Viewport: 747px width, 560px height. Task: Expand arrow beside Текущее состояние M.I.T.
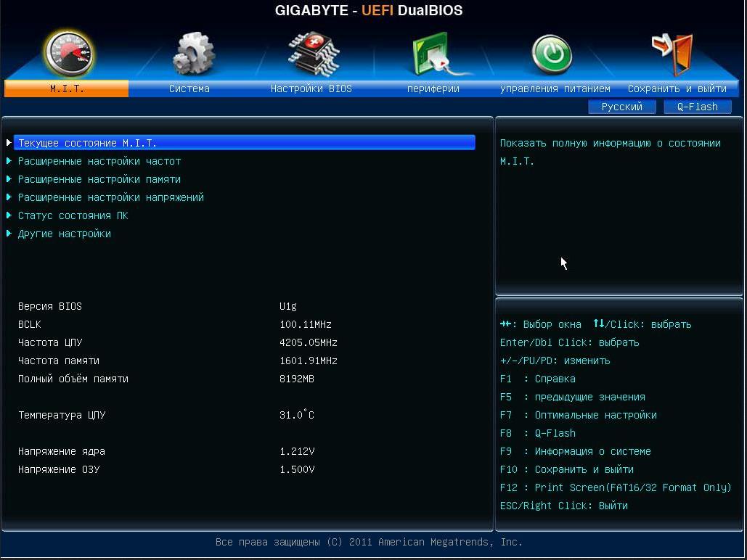pos(9,143)
